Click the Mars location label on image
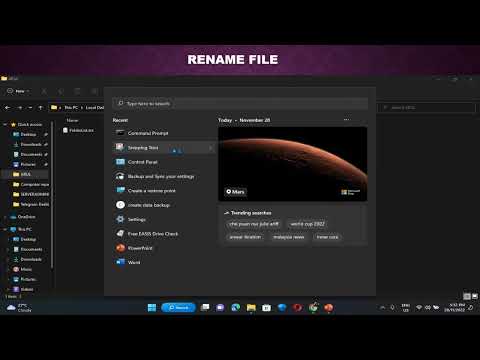This screenshot has height=360, width=480. (x=235, y=192)
